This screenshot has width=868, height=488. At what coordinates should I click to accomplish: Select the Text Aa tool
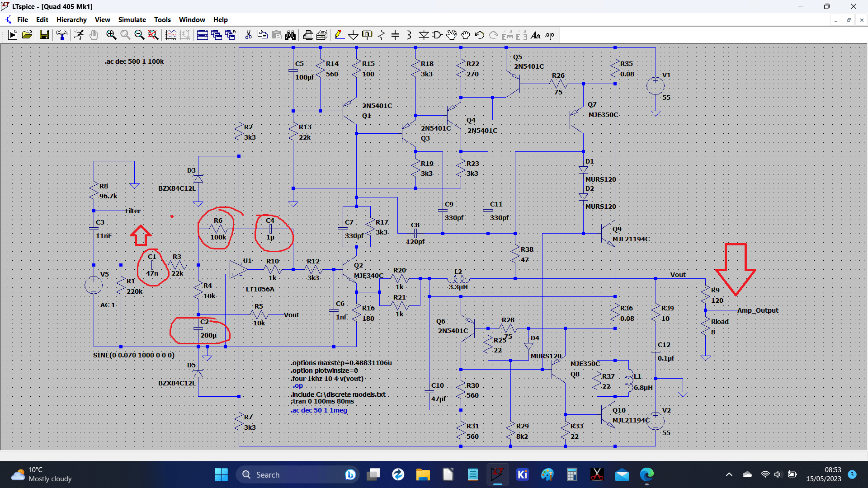point(536,35)
